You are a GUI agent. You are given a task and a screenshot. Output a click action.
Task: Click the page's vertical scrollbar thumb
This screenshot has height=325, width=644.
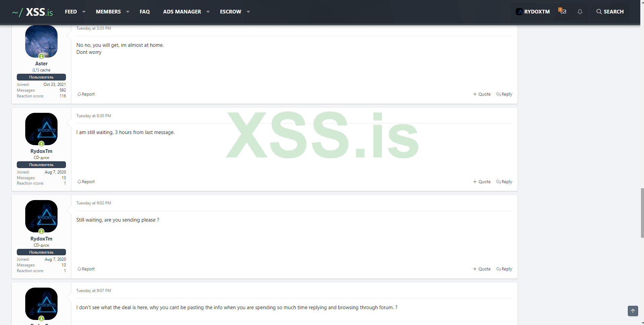[x=642, y=213]
